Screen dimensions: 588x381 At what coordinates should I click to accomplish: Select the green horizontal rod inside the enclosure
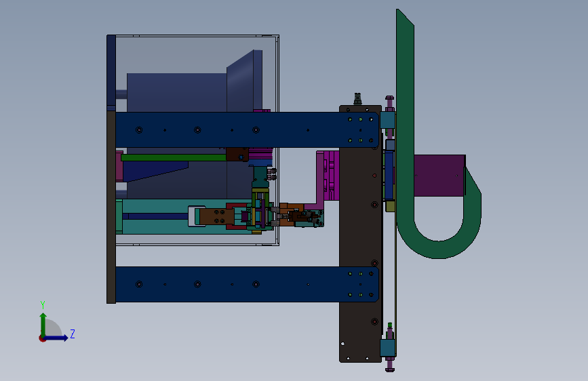click(x=173, y=158)
